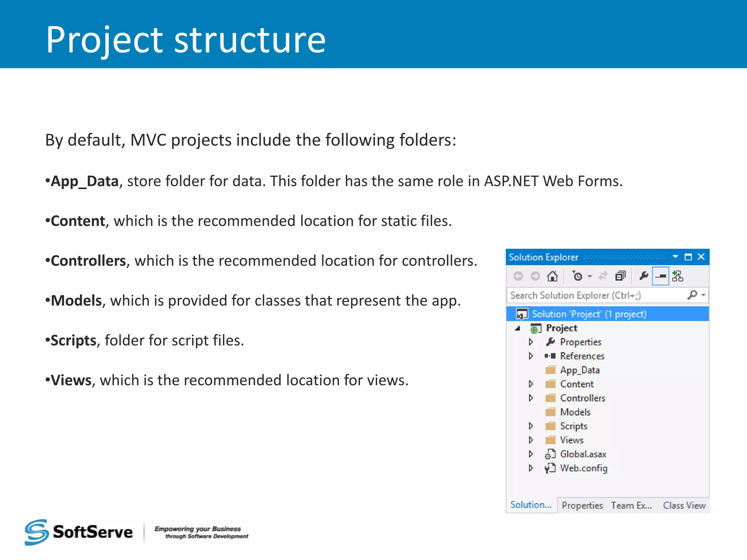Toggle the Preview Selected Items button
This screenshot has width=747, height=560.
pos(661,276)
